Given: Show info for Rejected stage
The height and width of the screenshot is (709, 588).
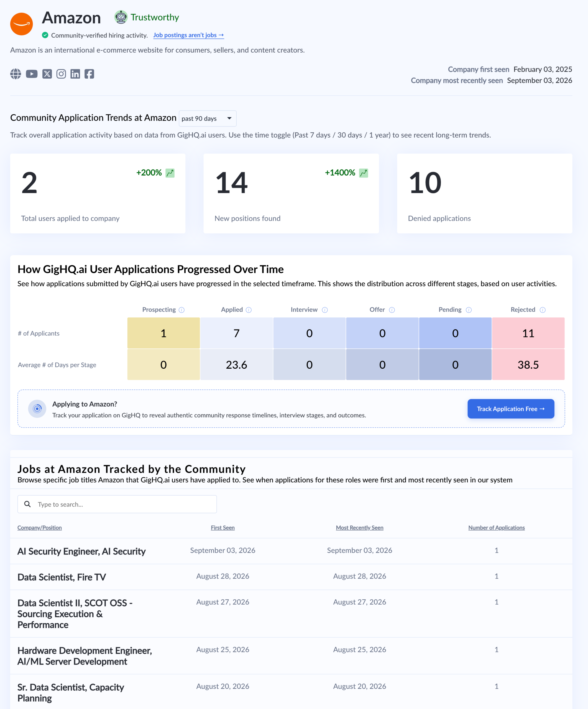Looking at the screenshot, I should [543, 310].
